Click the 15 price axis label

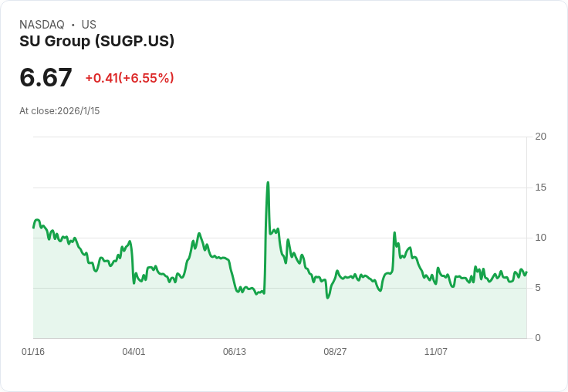pyautogui.click(x=541, y=188)
